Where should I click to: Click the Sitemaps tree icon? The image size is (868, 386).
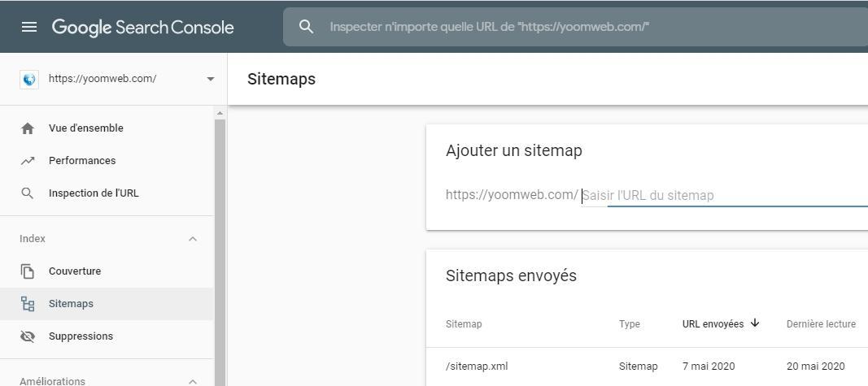click(28, 304)
